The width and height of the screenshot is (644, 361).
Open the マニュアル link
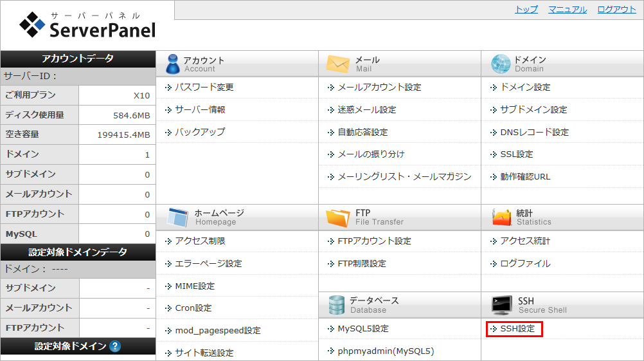click(x=567, y=10)
